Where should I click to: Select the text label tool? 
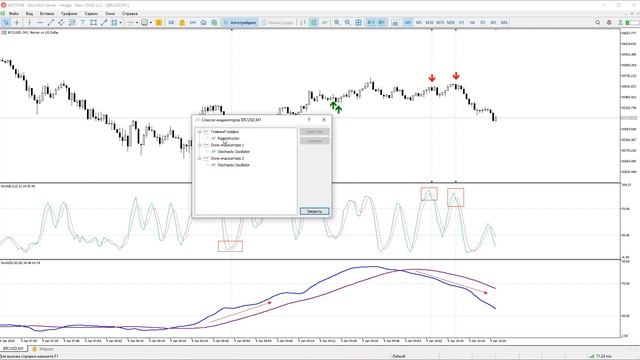tap(82, 22)
